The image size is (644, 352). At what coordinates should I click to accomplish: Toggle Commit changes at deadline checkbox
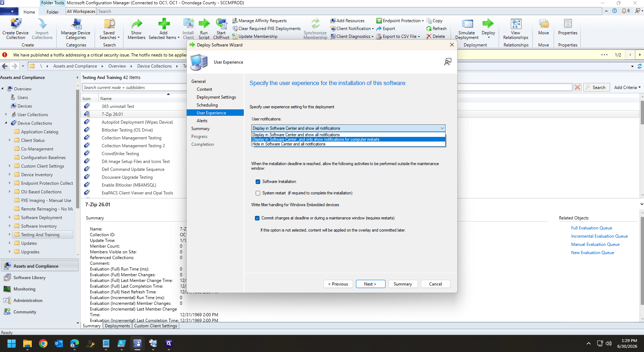click(x=257, y=218)
